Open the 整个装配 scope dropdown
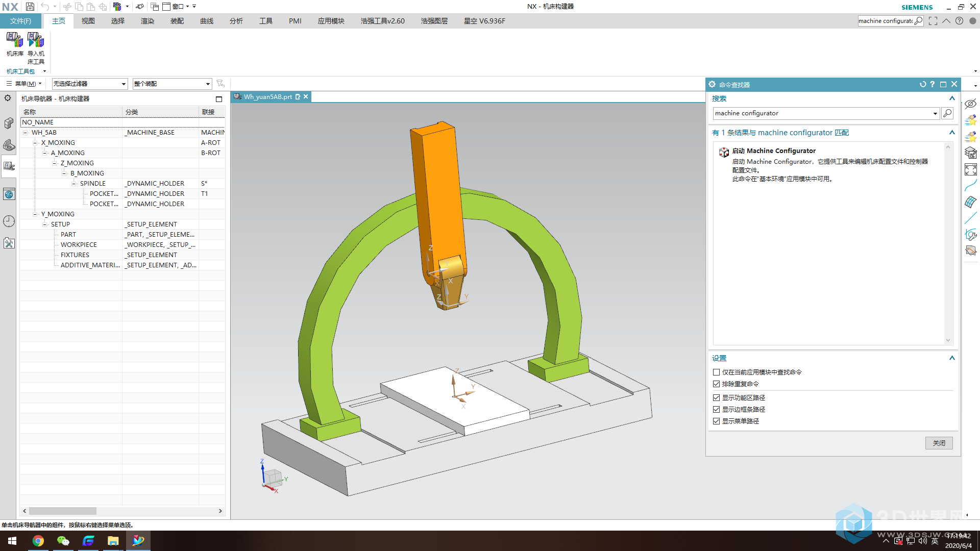The height and width of the screenshot is (551, 980). click(x=172, y=84)
